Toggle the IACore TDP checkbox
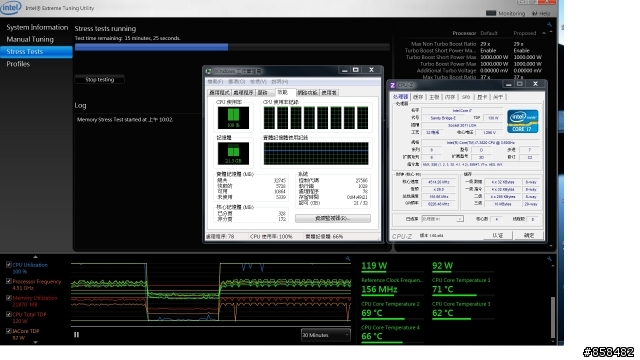The height and width of the screenshot is (360, 640). [x=9, y=331]
